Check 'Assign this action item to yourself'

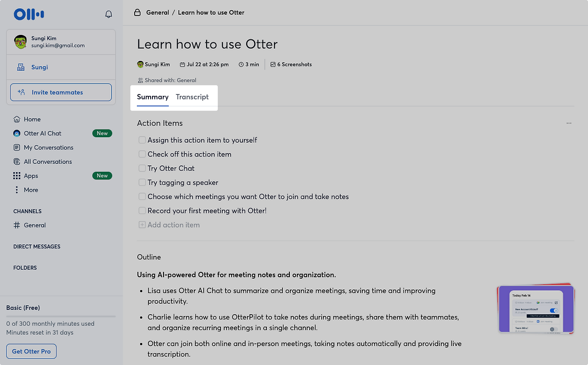click(x=142, y=140)
